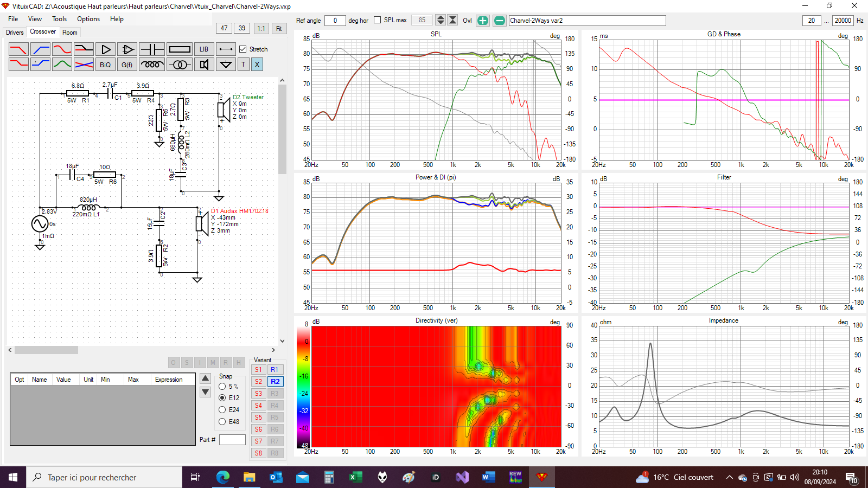Click schematic horizontal scrollbar left arrow
The image size is (868, 488).
(10, 350)
